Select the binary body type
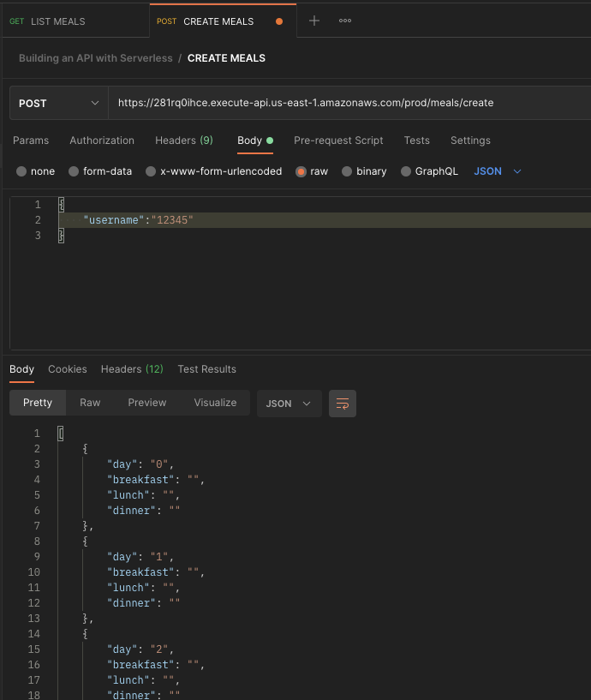 [347, 171]
